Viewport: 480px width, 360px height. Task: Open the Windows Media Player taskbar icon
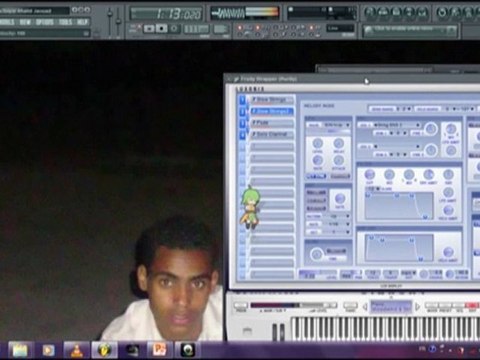click(48, 350)
